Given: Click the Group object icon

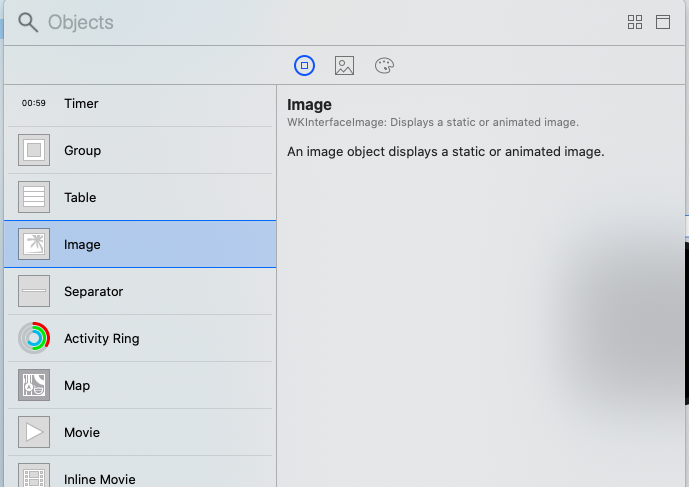Looking at the screenshot, I should coord(34,150).
